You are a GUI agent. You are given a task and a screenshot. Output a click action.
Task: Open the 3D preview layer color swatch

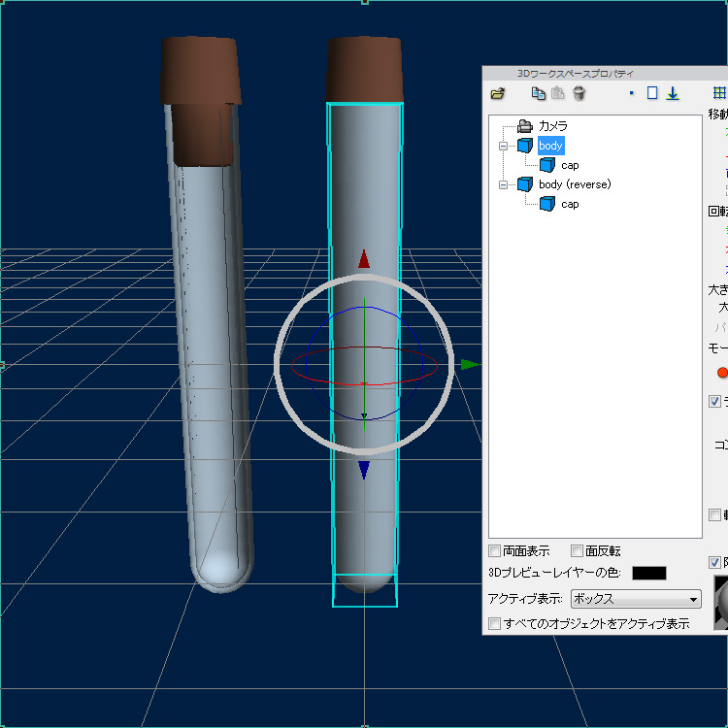tap(649, 574)
